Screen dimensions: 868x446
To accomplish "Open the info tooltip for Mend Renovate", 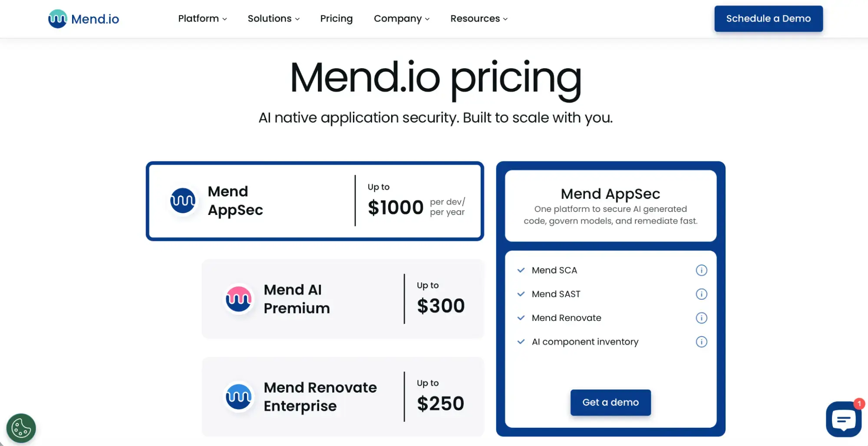I will point(702,318).
